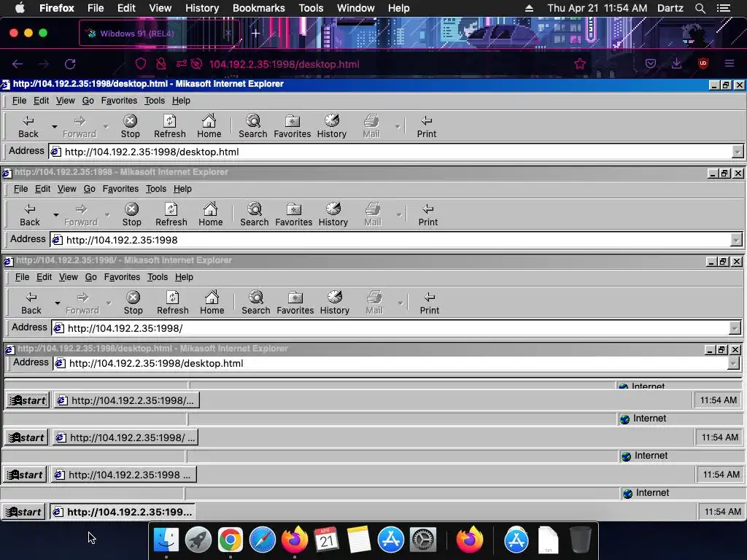Open Safari from the Dock
Image resolution: width=747 pixels, height=560 pixels.
point(263,540)
